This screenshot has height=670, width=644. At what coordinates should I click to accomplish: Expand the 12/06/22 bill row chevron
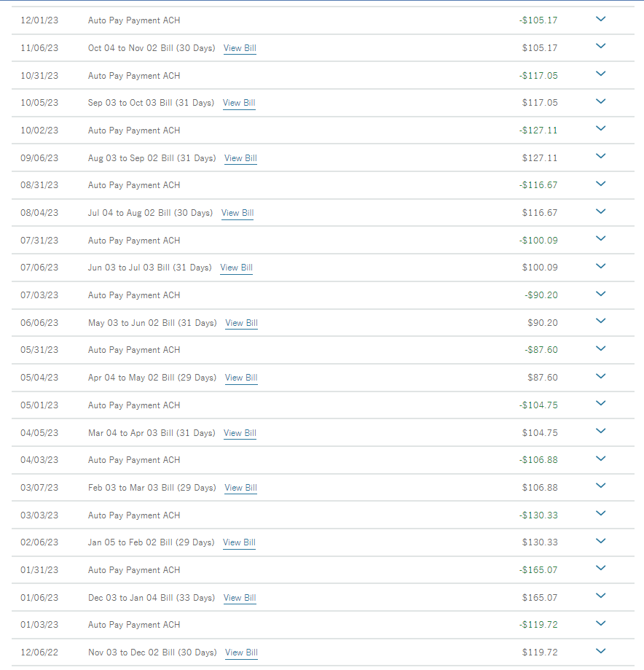tap(600, 651)
